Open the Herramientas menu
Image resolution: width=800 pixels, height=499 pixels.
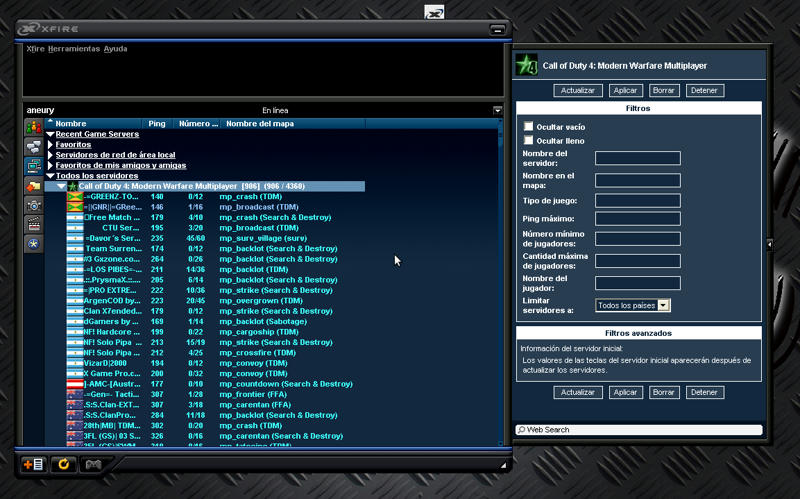tap(74, 48)
